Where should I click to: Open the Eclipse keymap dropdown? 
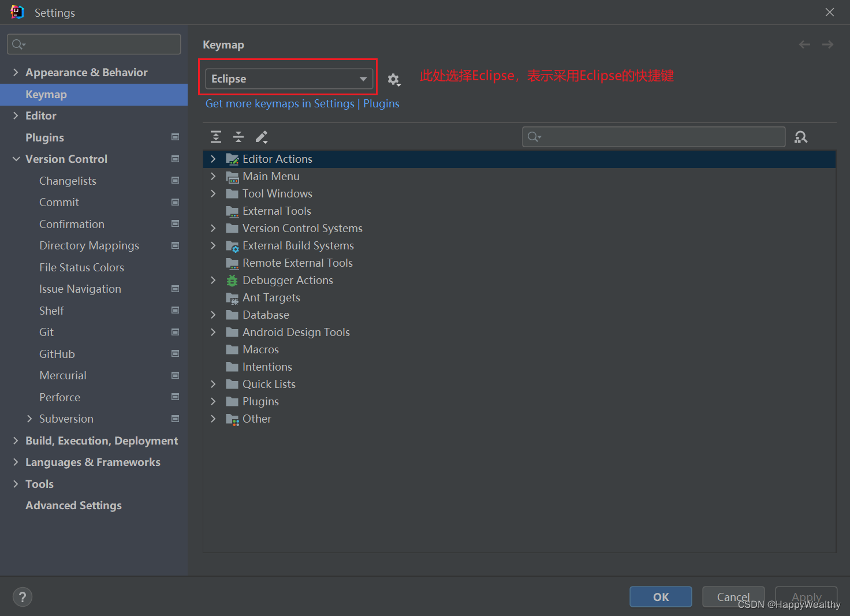coord(289,79)
